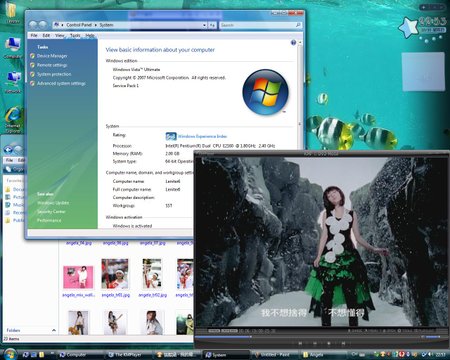Seek on the KMPlayer progress bar
The width and height of the screenshot is (450, 360).
[x=307, y=337]
